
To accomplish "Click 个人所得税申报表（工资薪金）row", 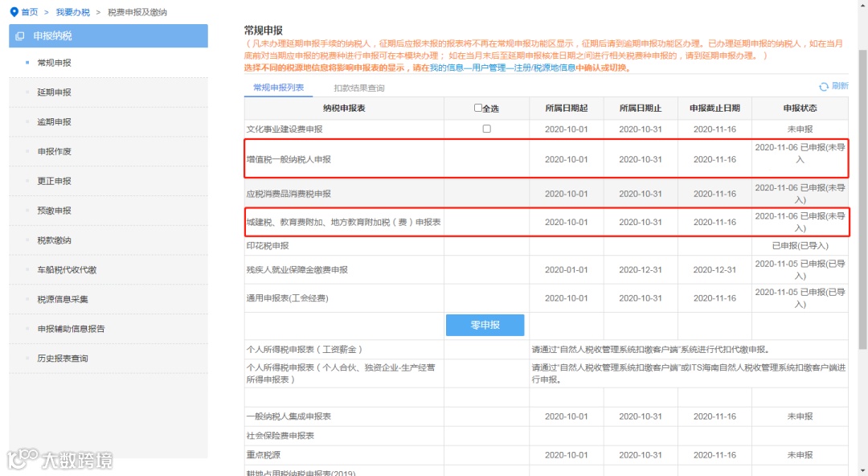I will 305,350.
